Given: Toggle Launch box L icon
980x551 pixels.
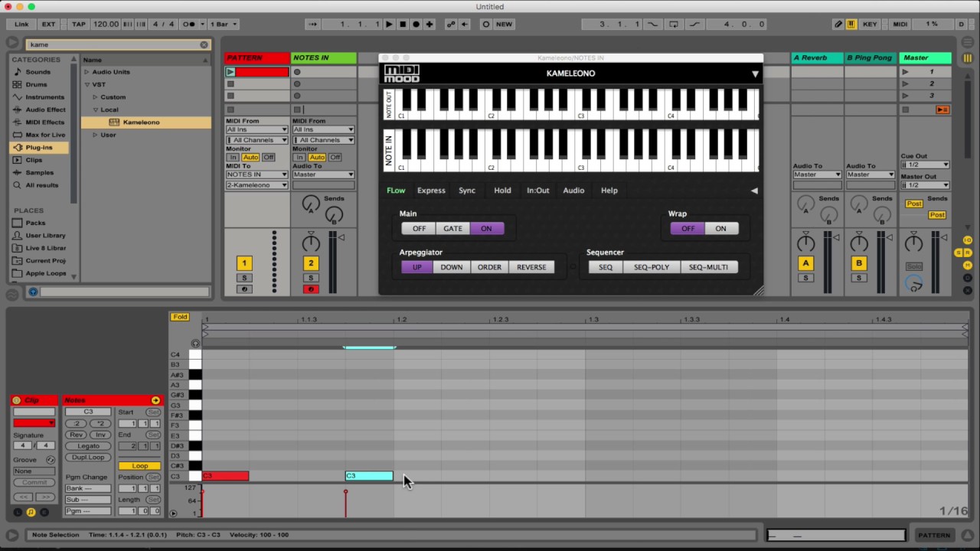Looking at the screenshot, I should click(x=18, y=512).
